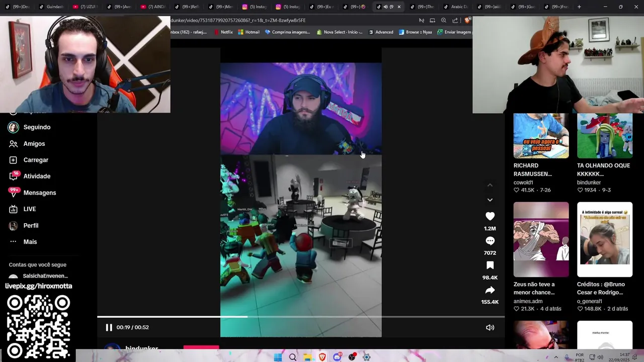Open Hotmail bookmark

pos(249,32)
